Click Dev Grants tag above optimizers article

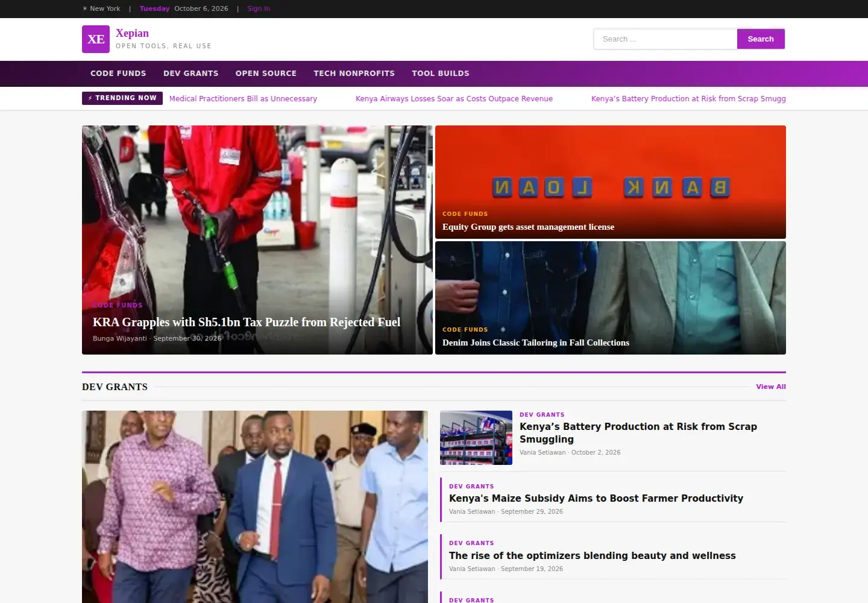coord(471,543)
